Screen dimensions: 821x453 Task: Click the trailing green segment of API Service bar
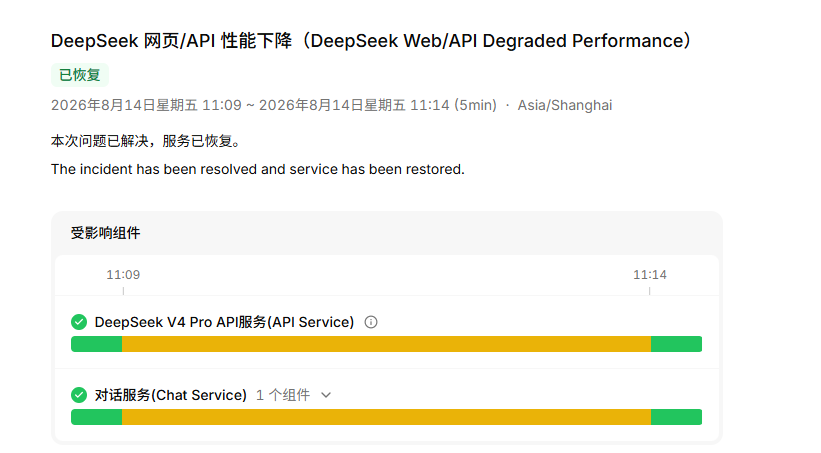[x=676, y=344]
